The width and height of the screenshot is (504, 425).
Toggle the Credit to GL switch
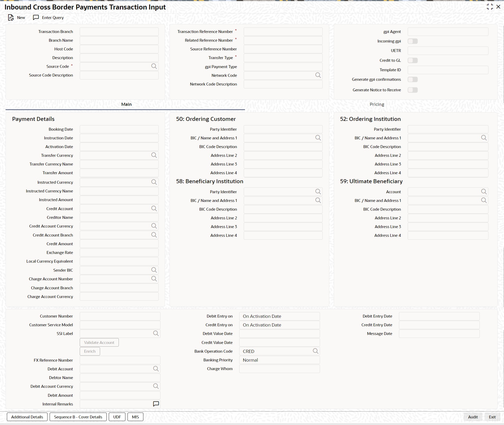coord(413,60)
